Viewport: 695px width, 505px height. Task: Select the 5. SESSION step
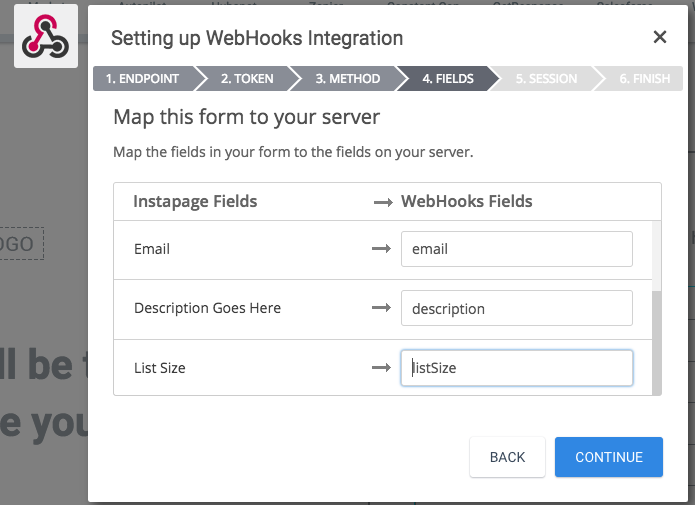point(546,78)
